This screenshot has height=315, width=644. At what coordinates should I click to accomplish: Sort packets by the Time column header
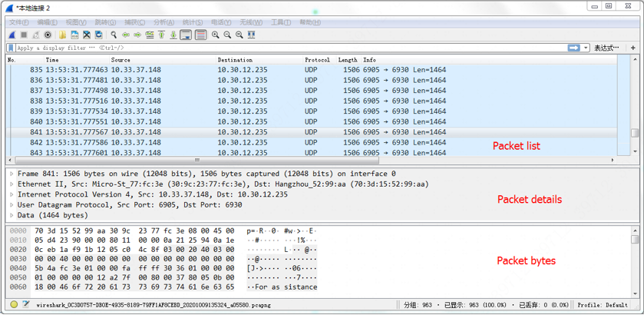pos(77,60)
